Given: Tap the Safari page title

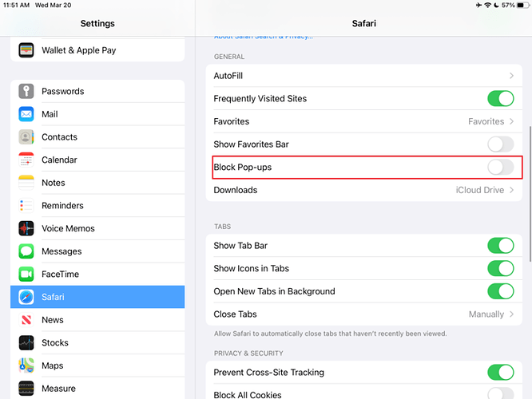Looking at the screenshot, I should tap(363, 23).
